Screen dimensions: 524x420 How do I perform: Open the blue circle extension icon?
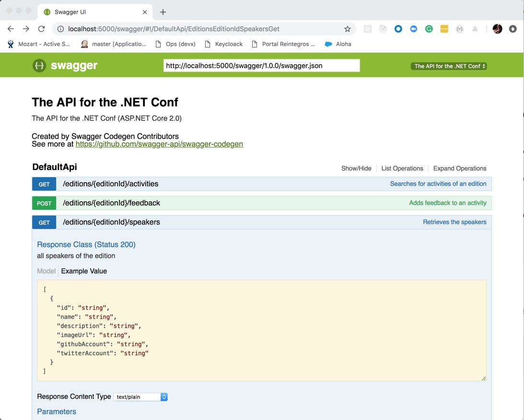pyautogui.click(x=398, y=29)
